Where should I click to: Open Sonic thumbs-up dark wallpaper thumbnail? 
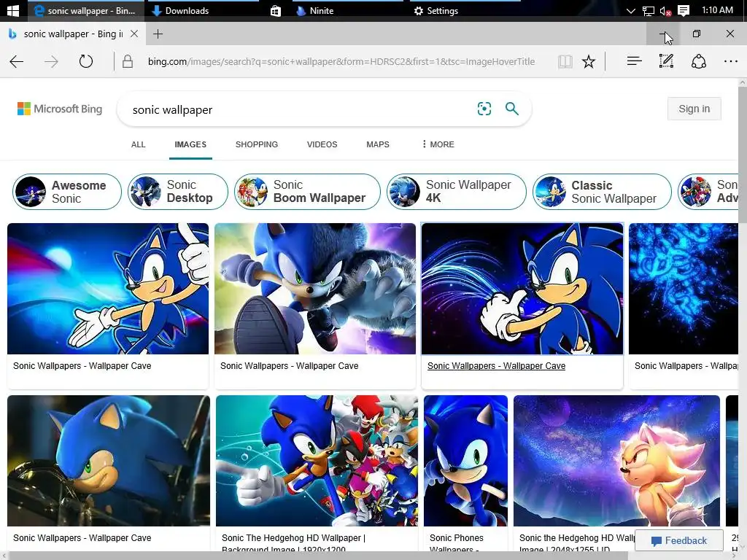pos(522,289)
